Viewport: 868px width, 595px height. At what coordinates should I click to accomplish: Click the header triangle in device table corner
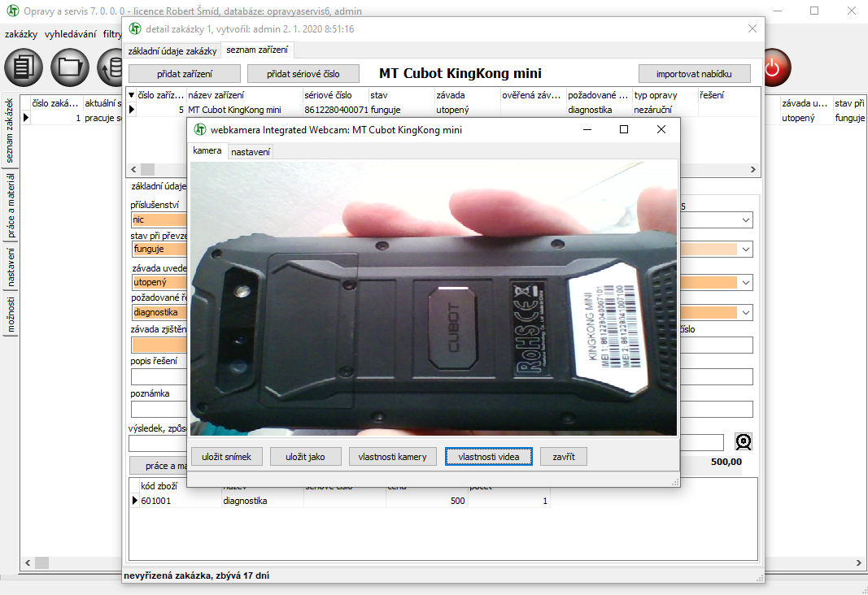[132, 95]
